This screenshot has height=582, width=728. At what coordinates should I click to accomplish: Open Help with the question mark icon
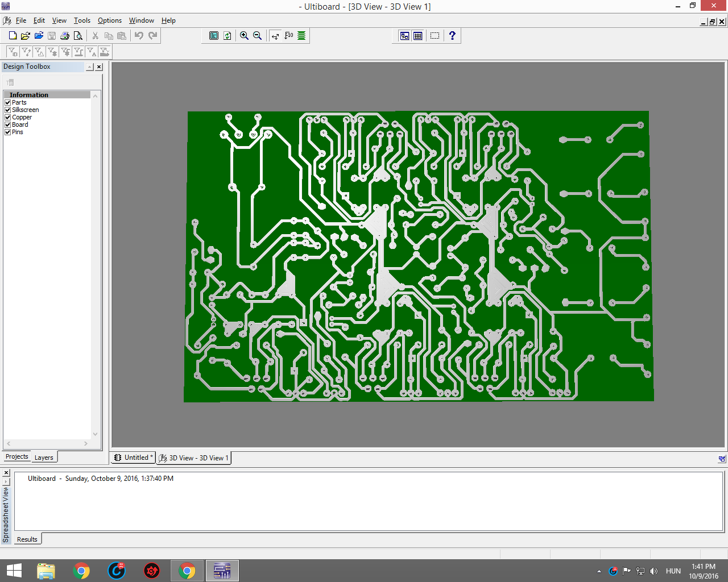click(x=452, y=36)
